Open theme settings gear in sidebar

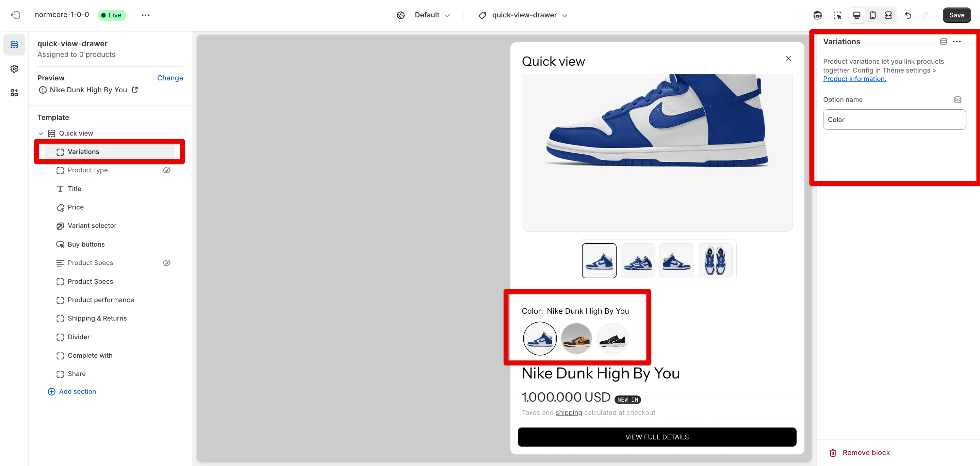click(14, 69)
